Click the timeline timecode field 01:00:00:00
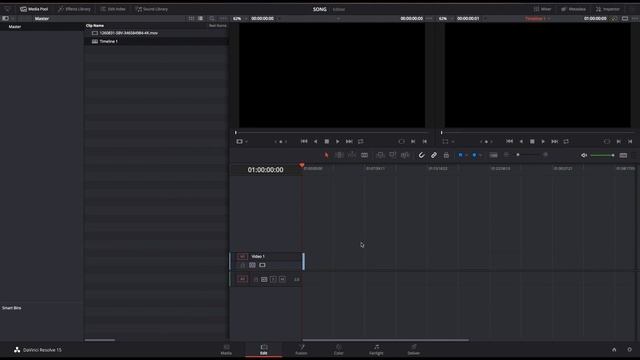Viewport: 640px width, 360px height. (265, 170)
